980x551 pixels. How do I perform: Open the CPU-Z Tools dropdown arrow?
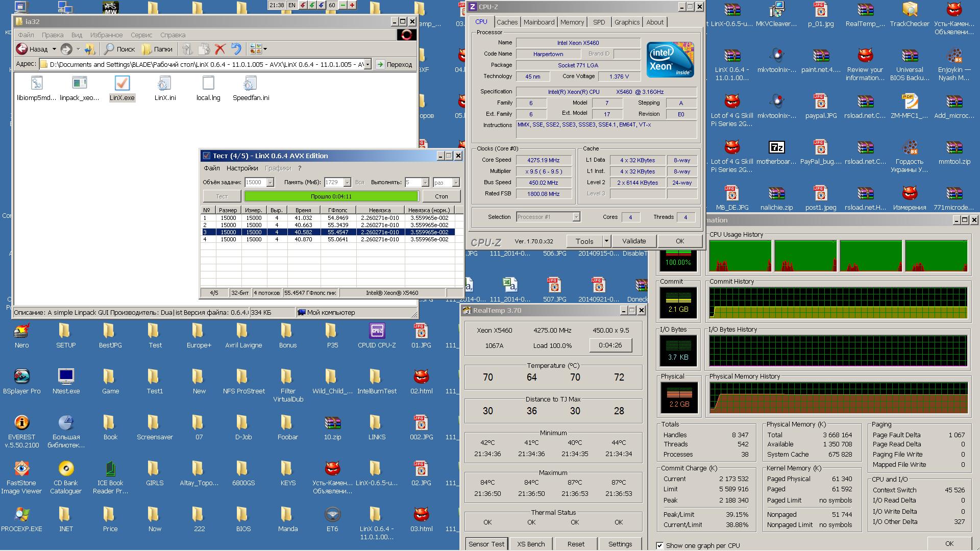[x=606, y=241]
